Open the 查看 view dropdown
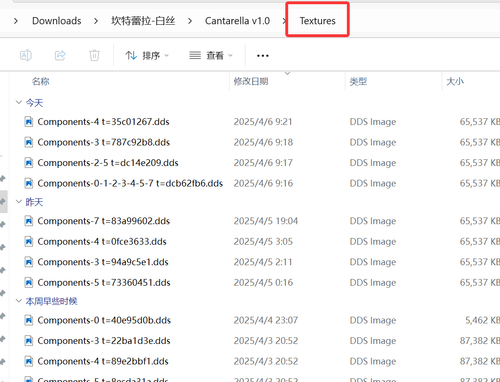This screenshot has width=500, height=382. click(x=211, y=55)
